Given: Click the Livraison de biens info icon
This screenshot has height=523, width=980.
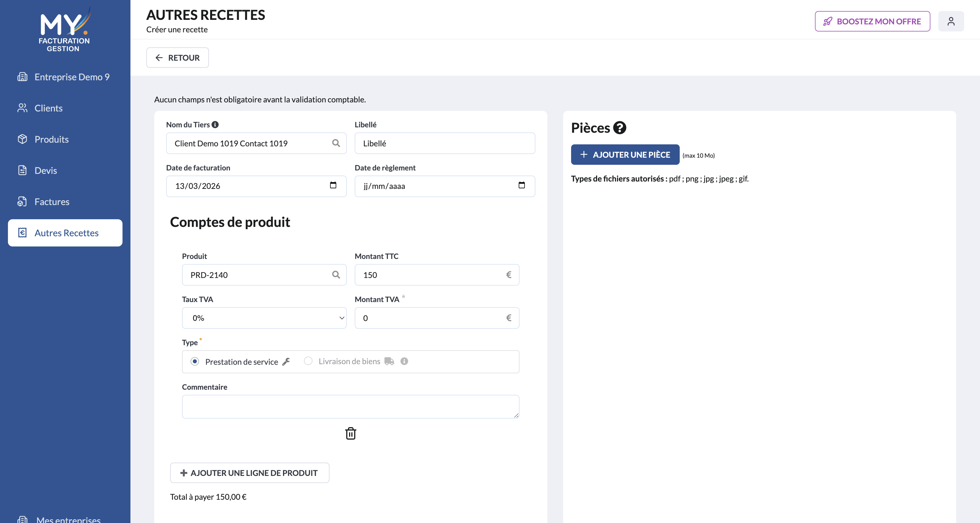Looking at the screenshot, I should [x=404, y=361].
